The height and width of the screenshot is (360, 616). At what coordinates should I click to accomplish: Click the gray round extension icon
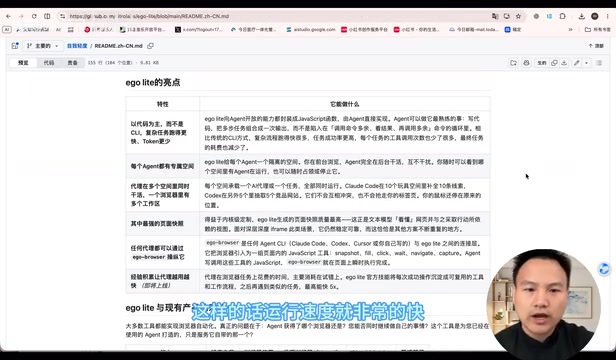(536, 16)
